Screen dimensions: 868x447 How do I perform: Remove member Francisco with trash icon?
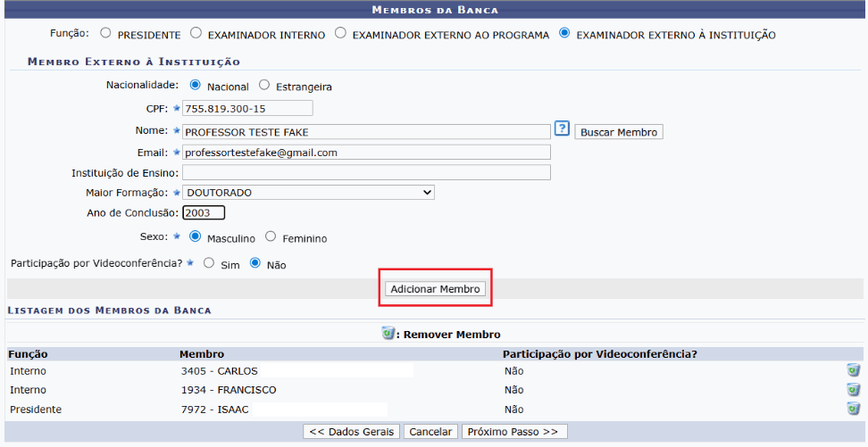[x=853, y=390]
